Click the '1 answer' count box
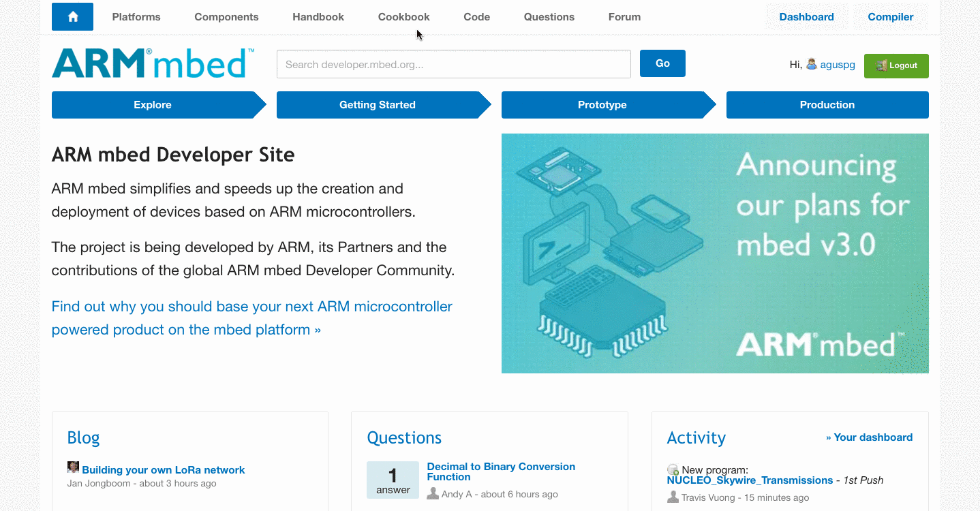980x511 pixels. (393, 480)
